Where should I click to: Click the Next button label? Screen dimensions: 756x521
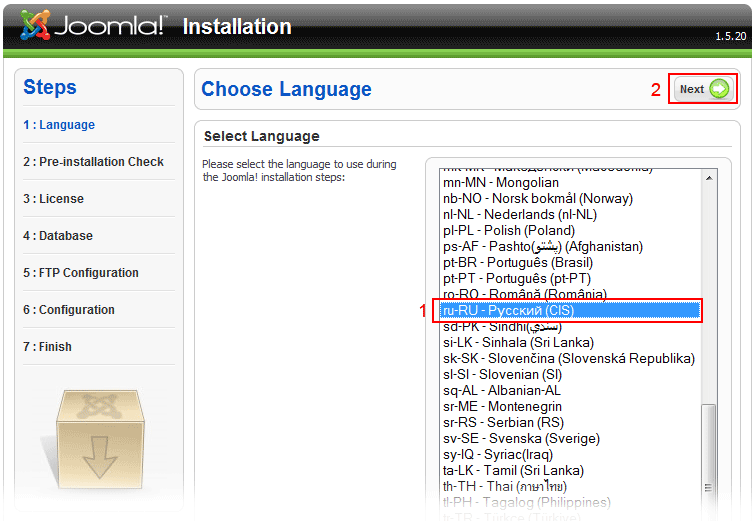click(692, 89)
